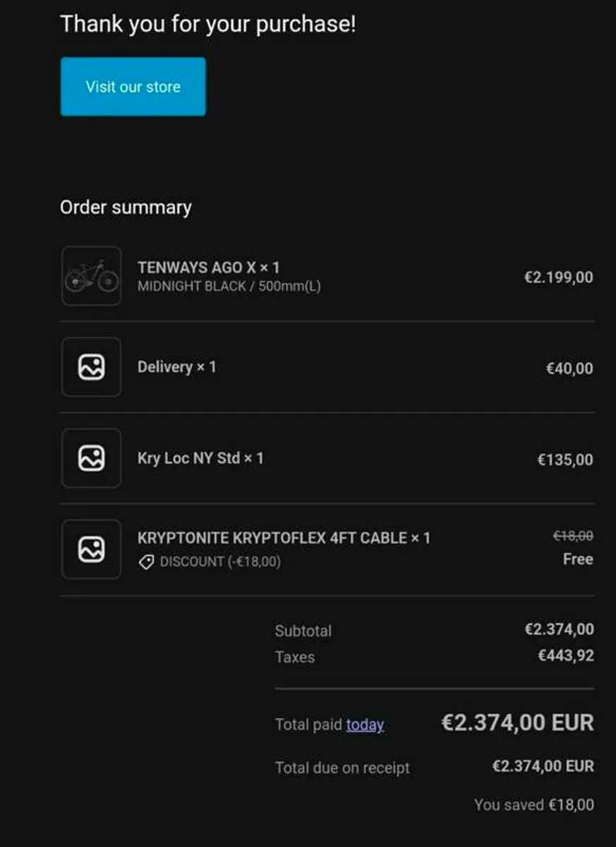Viewport: 616px width, 847px height.
Task: Click the Tenways AGO X bike thumbnail
Action: click(x=91, y=276)
